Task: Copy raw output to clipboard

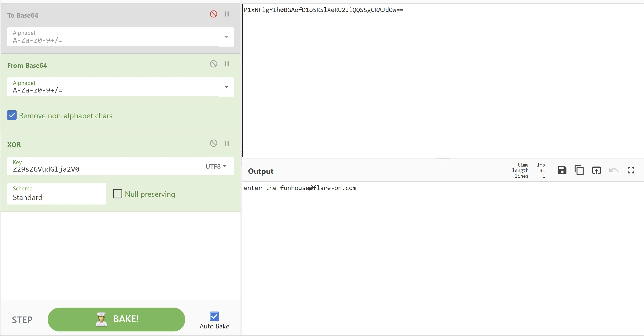Action: coord(579,170)
